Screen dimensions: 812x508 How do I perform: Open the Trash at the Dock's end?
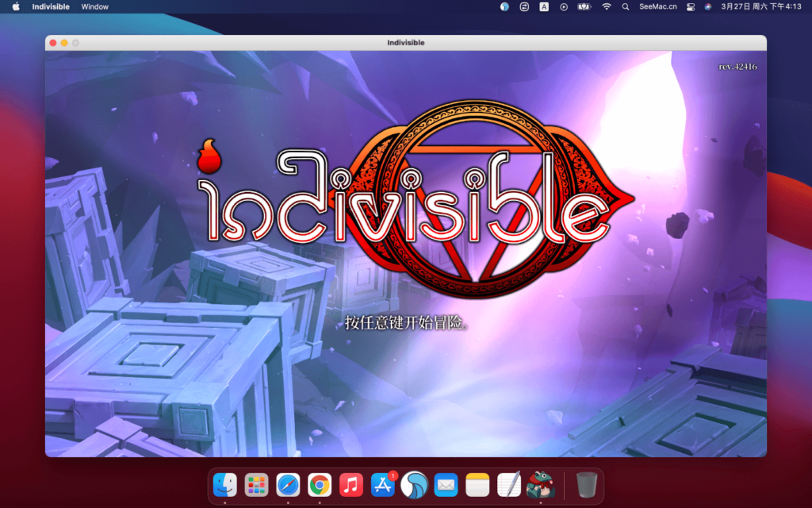pyautogui.click(x=585, y=484)
